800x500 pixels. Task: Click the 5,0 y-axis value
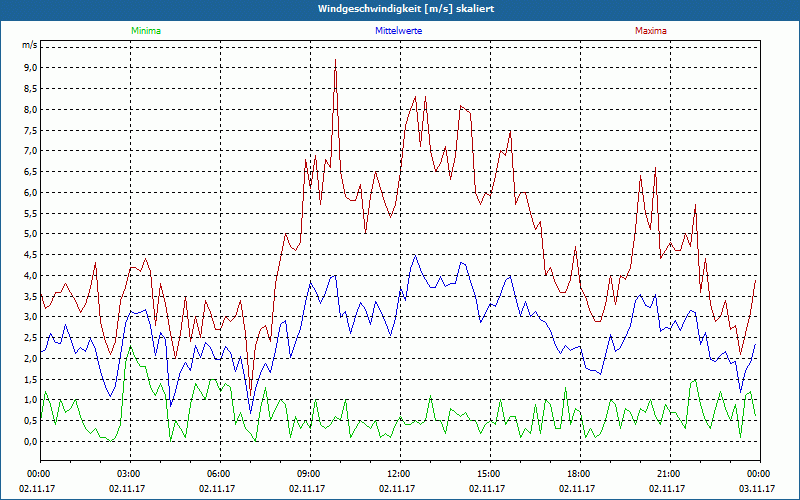click(30, 234)
